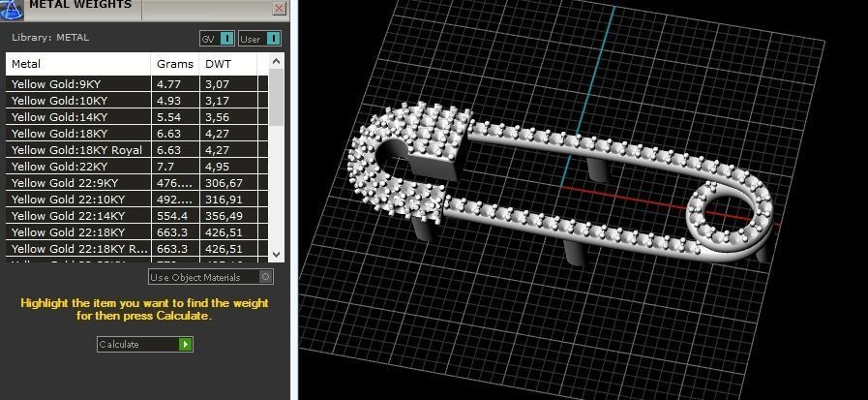Click the 7.7 grams value

(x=165, y=167)
